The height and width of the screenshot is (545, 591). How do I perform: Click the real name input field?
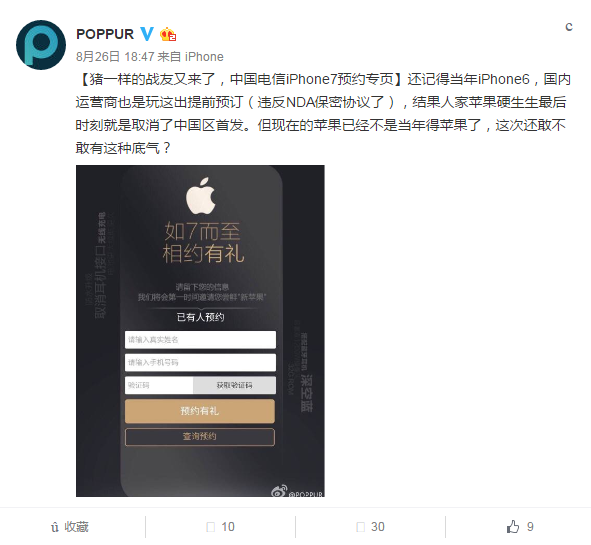(200, 340)
